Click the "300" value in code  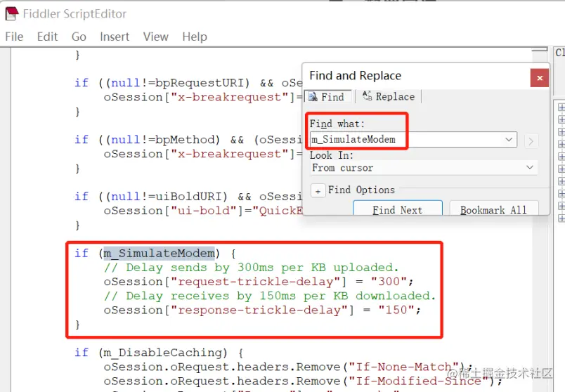389,282
